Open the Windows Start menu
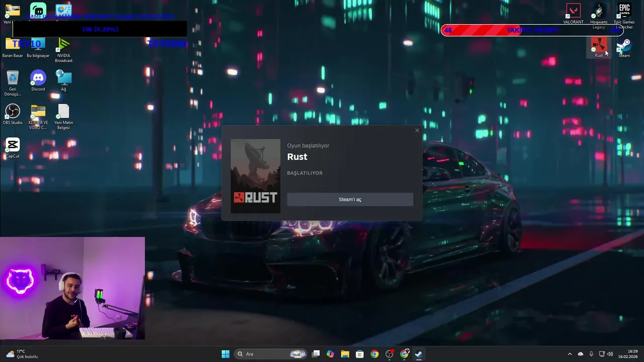Image resolution: width=644 pixels, height=362 pixels. click(225, 354)
